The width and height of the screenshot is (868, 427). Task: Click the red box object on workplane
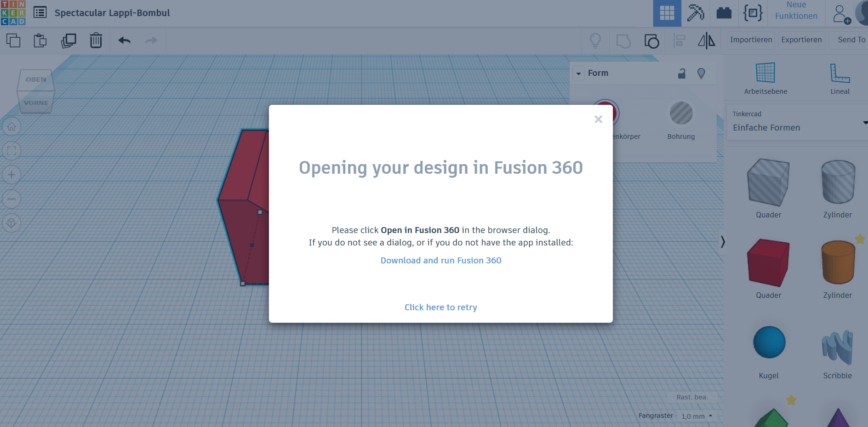click(244, 207)
